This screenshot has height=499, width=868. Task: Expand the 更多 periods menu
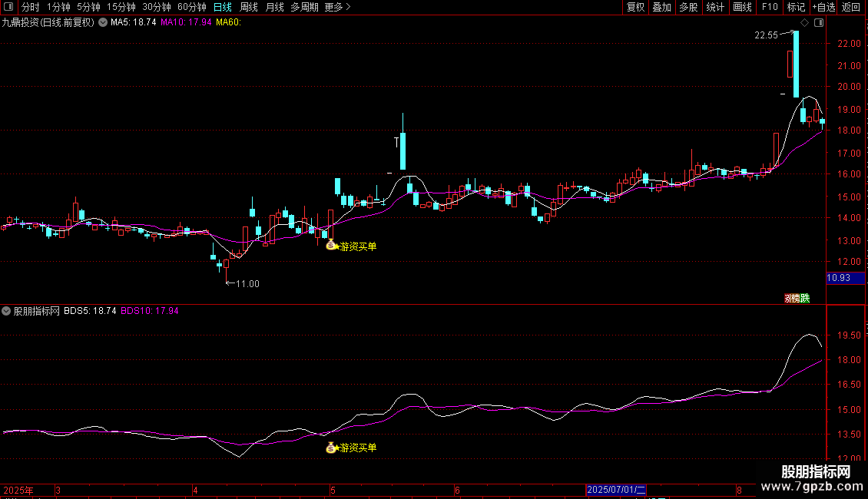337,7
